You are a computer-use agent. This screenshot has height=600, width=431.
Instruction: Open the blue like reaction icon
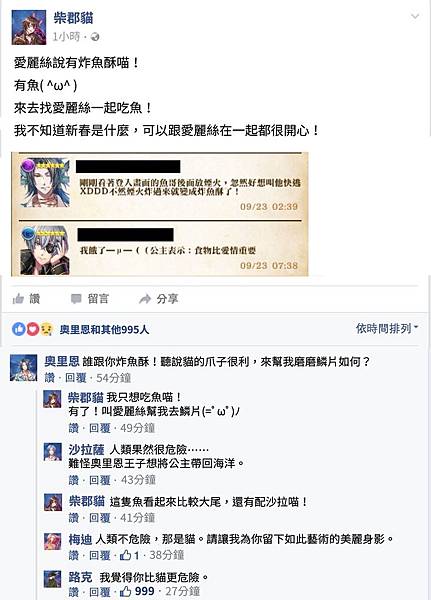point(18,329)
